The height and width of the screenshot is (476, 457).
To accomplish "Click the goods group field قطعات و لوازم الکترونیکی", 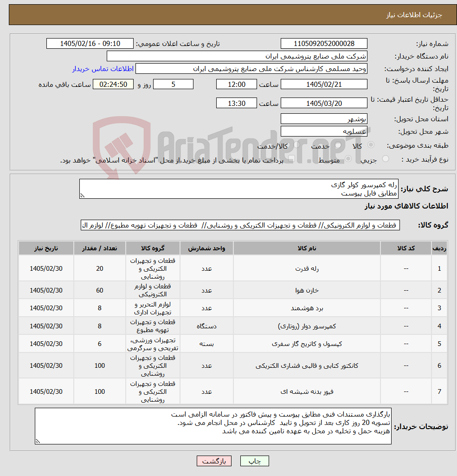I will (240, 225).
